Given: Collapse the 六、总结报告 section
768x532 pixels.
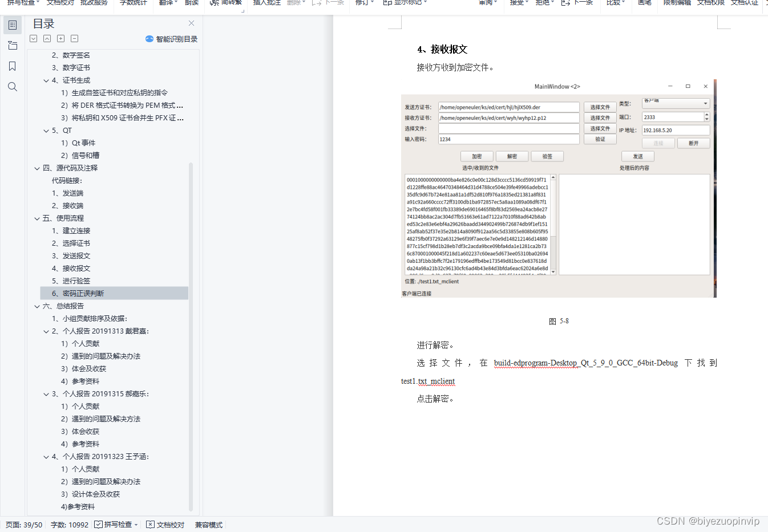Looking at the screenshot, I should [x=37, y=306].
